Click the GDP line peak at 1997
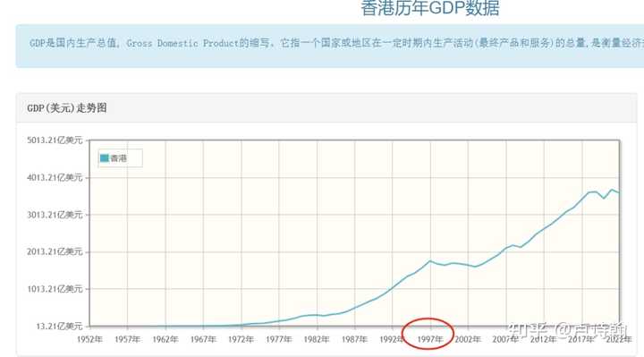The width and height of the screenshot is (644, 357). (x=430, y=261)
